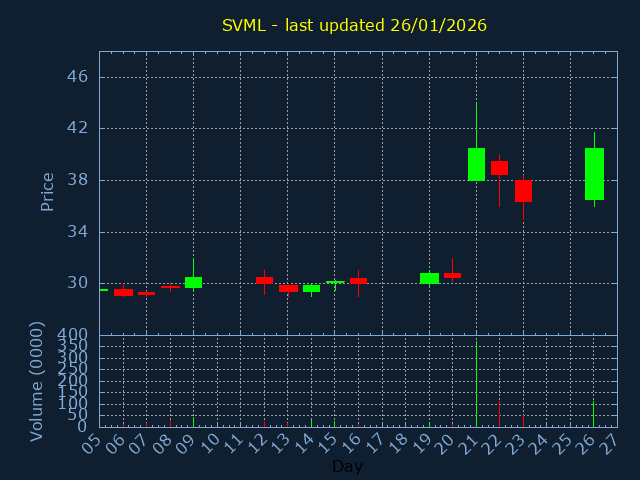Click the green candlestick on day 09
This screenshot has height=480, width=640.
click(x=193, y=282)
